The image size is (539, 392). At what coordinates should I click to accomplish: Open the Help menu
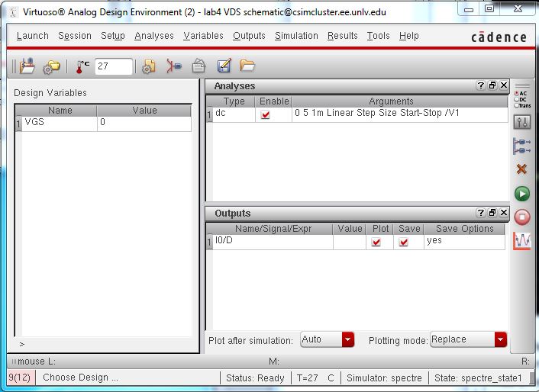tap(408, 36)
